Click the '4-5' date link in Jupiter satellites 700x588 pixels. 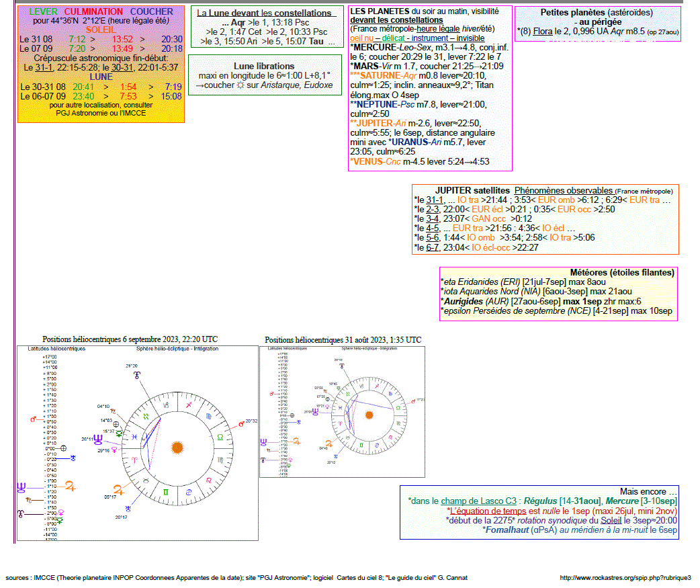coord(433,228)
